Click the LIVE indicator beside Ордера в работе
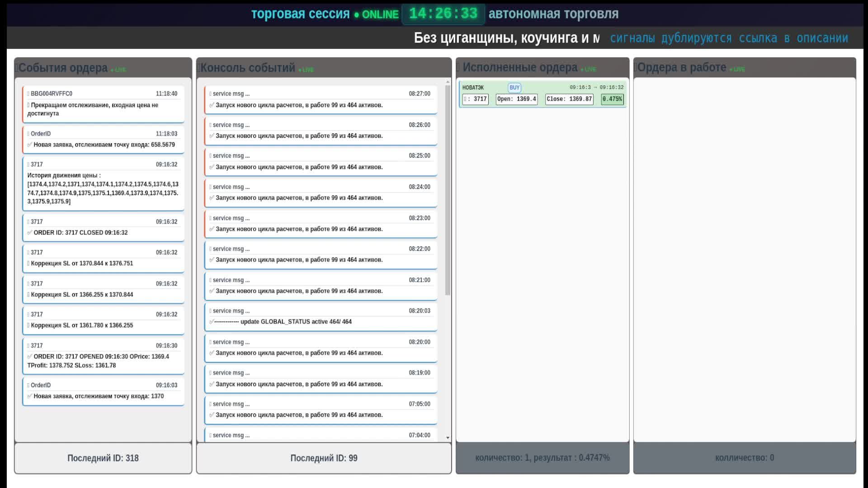 [x=737, y=69]
